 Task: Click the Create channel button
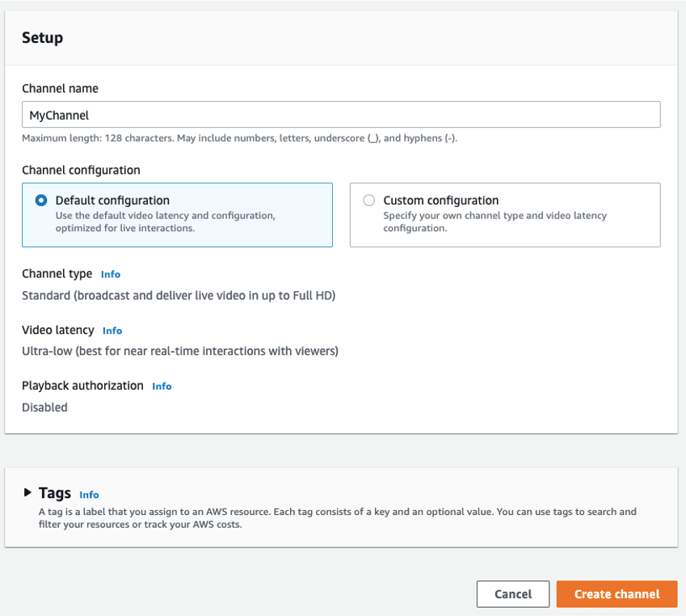coord(617,594)
